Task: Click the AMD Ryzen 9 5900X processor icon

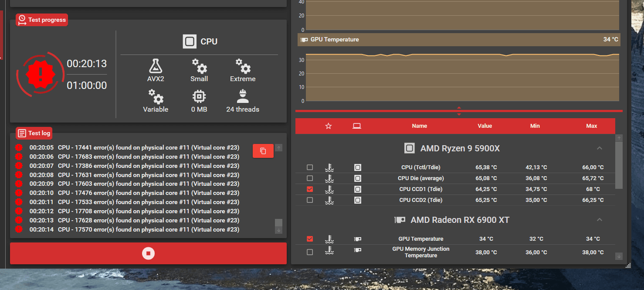Action: pyautogui.click(x=410, y=148)
